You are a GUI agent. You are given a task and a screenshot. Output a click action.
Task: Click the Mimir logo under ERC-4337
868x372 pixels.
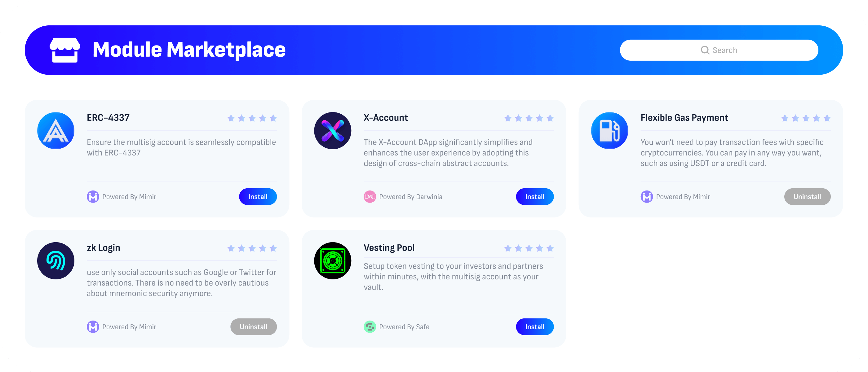[93, 197]
